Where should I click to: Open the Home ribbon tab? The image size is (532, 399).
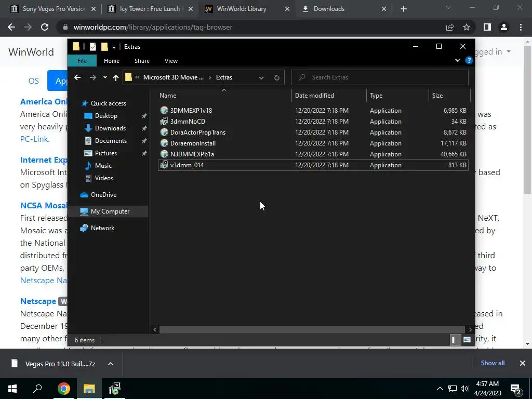112,61
